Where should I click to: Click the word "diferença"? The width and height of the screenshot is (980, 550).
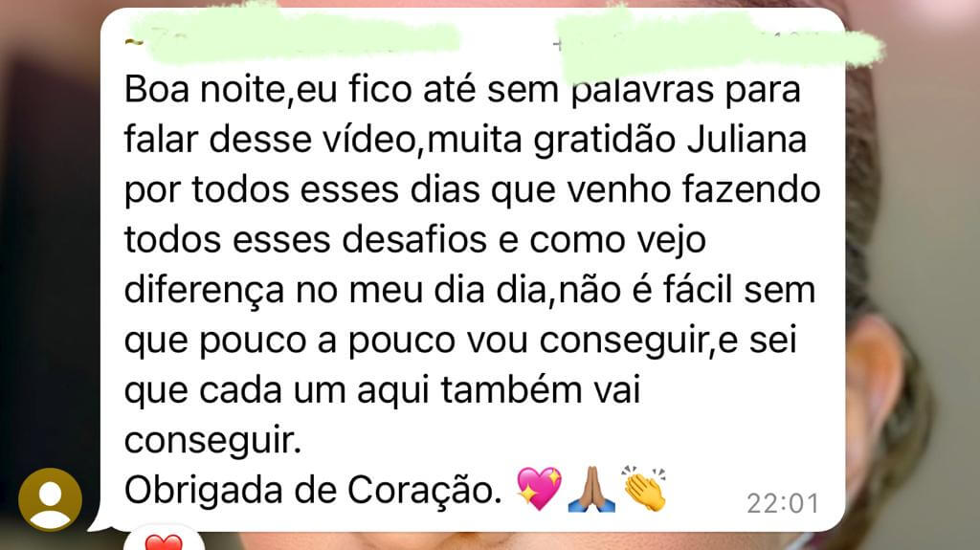point(205,291)
